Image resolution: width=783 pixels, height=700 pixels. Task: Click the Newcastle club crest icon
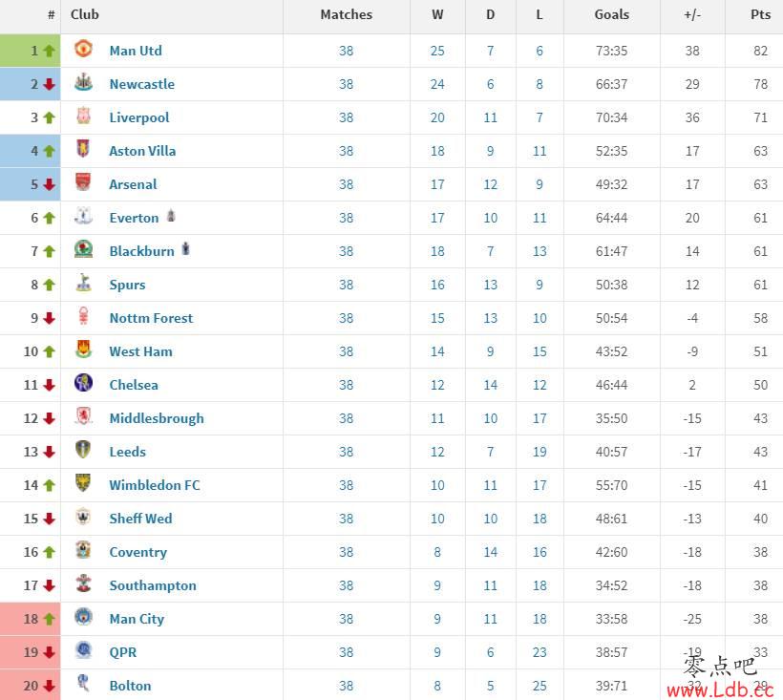[83, 82]
